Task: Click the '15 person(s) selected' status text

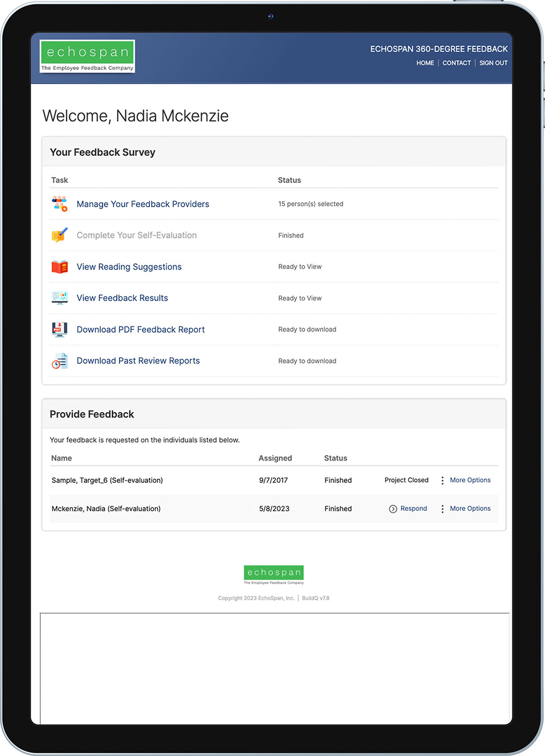Action: 311,204
